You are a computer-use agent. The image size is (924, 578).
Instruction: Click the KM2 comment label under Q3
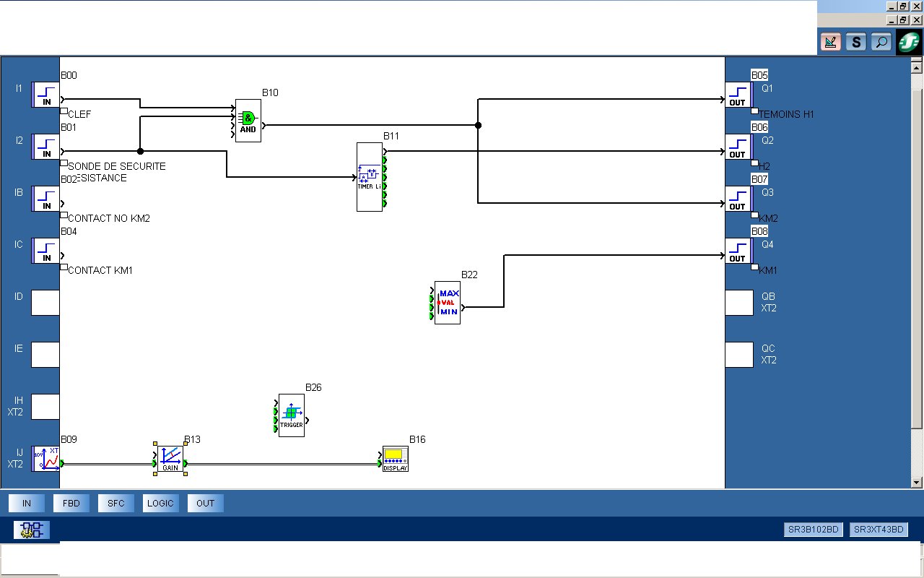(769, 218)
